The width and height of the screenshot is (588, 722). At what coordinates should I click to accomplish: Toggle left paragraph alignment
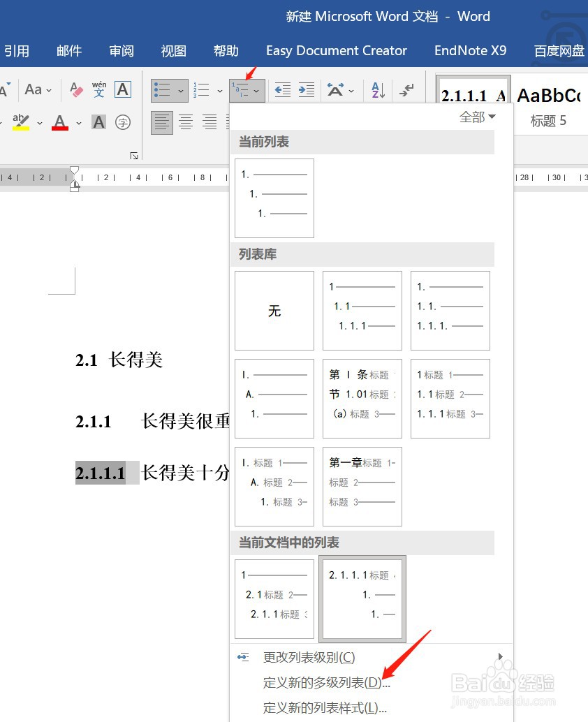pos(161,122)
